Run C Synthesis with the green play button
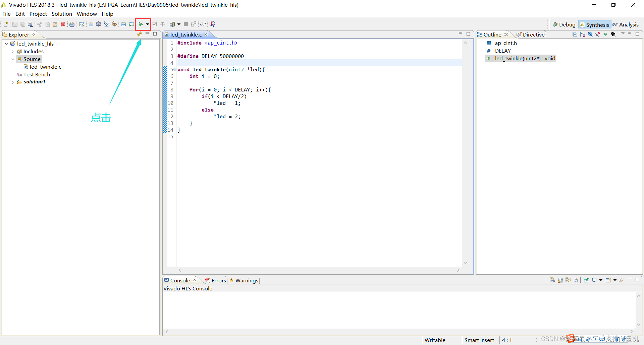 coord(141,24)
